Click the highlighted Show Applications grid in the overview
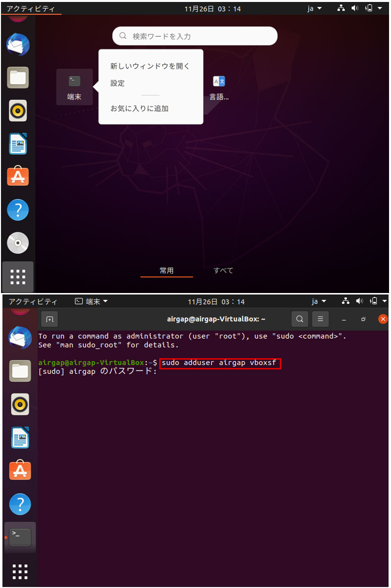391x588 pixels. click(18, 277)
